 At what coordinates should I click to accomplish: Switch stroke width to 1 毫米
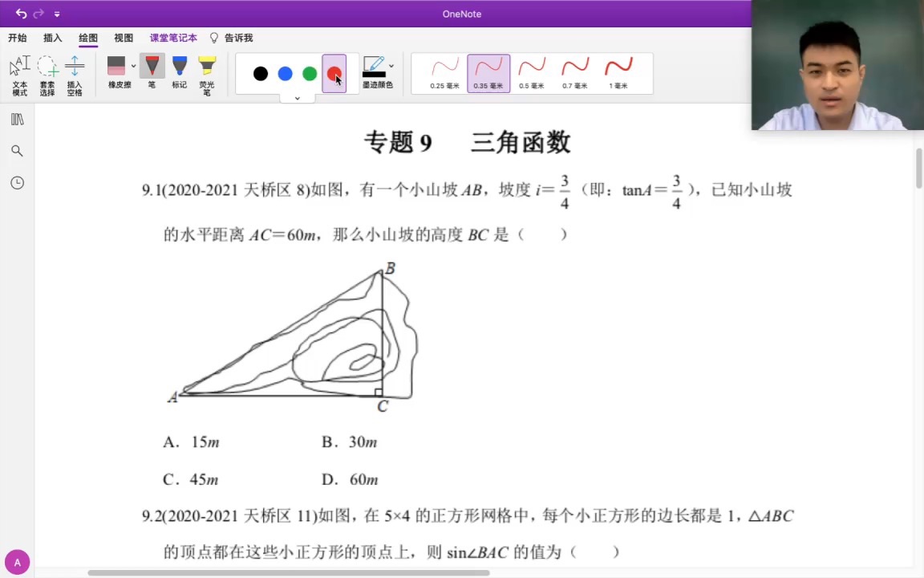click(x=618, y=72)
